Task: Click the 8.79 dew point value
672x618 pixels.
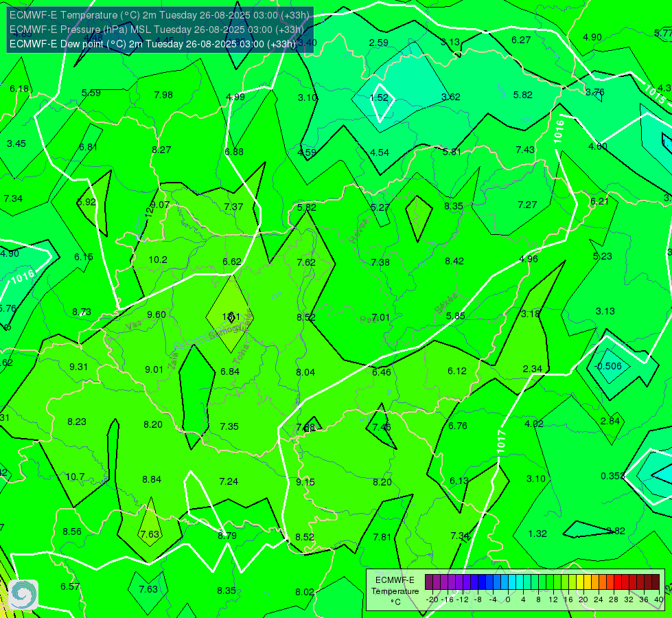Action: coord(227,536)
